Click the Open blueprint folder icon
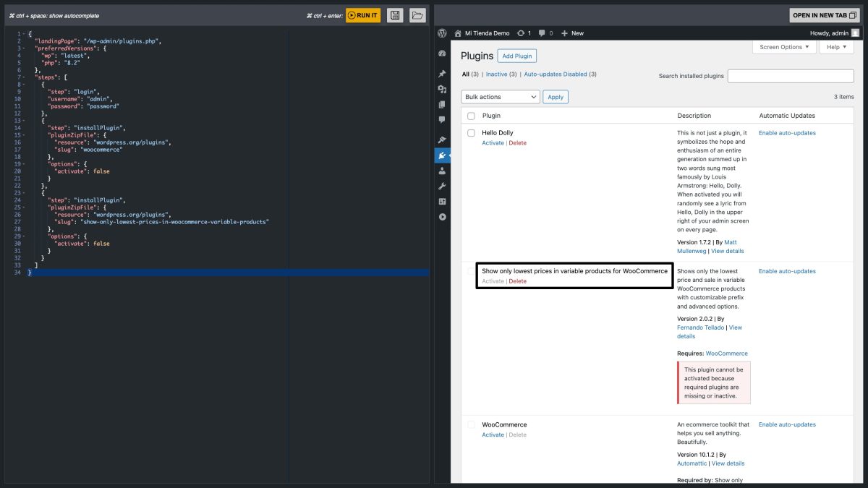868x488 pixels. (x=417, y=14)
